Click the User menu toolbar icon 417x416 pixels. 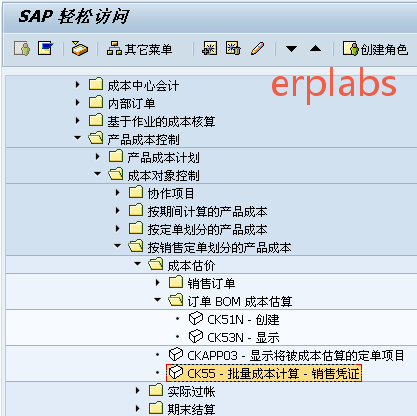[x=22, y=49]
